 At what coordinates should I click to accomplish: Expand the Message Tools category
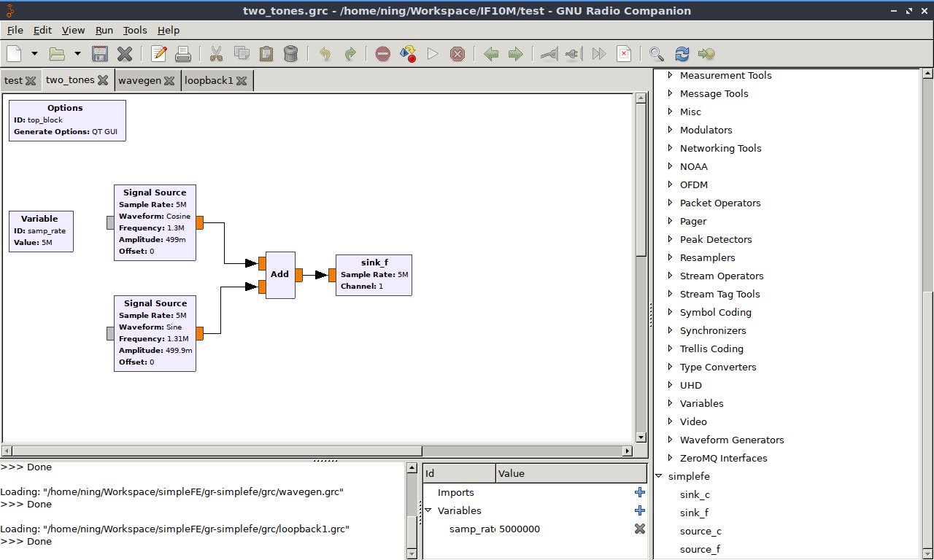tap(670, 93)
